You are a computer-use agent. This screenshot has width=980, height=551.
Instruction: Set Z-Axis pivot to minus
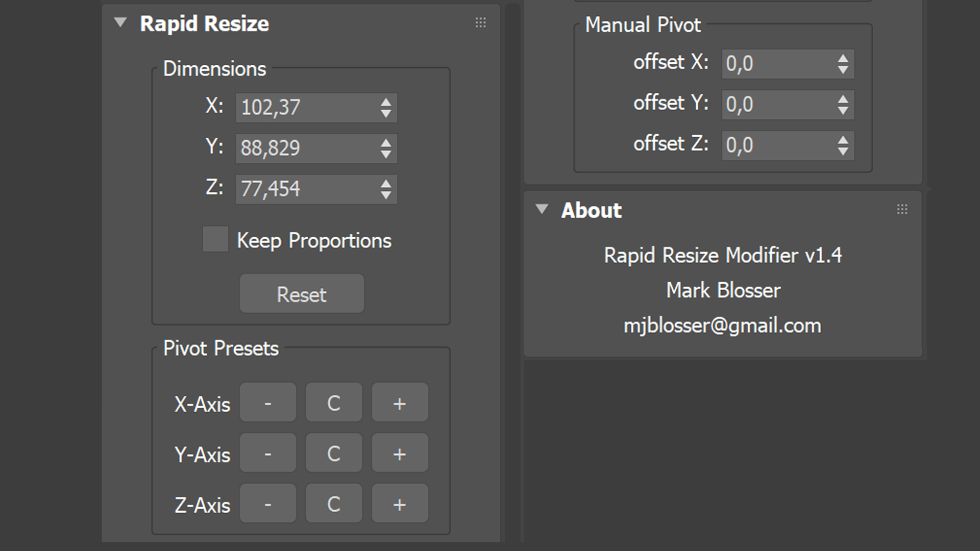coord(268,504)
